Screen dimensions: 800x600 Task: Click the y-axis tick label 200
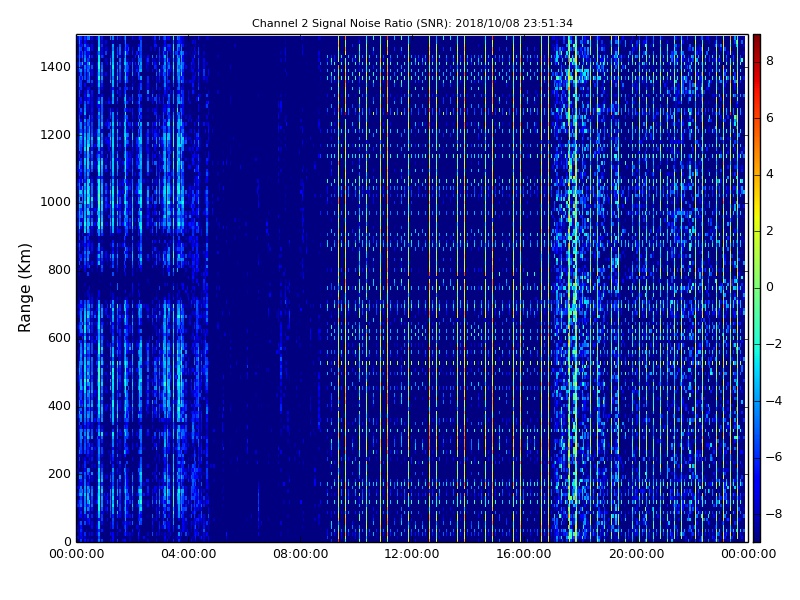59,473
